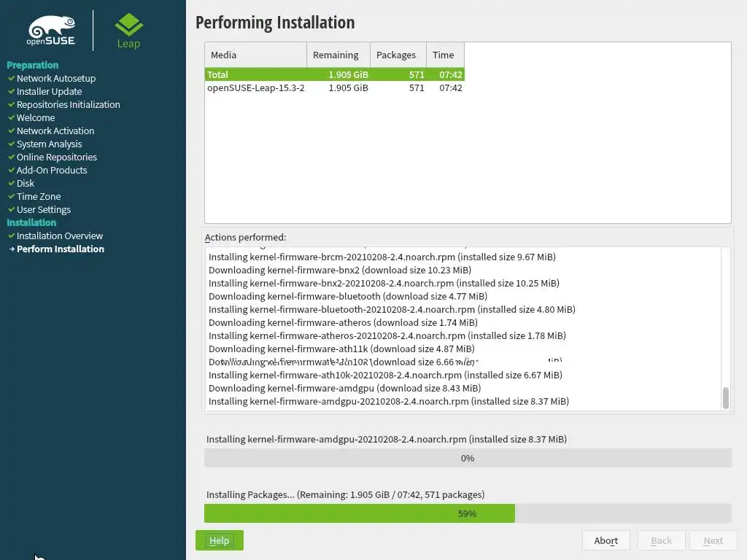The image size is (747, 560).
Task: Click the checkmark beside Add-On Products
Action: [x=11, y=170]
